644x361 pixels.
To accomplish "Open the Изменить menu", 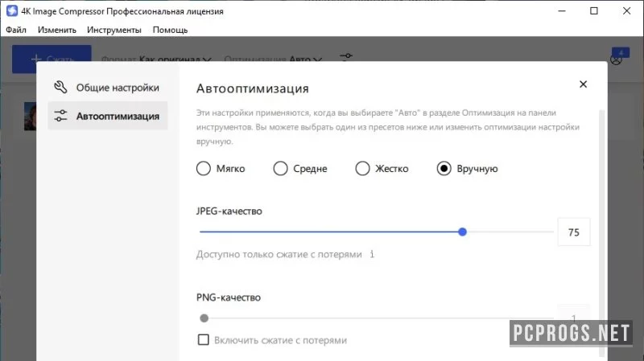I will (56, 30).
